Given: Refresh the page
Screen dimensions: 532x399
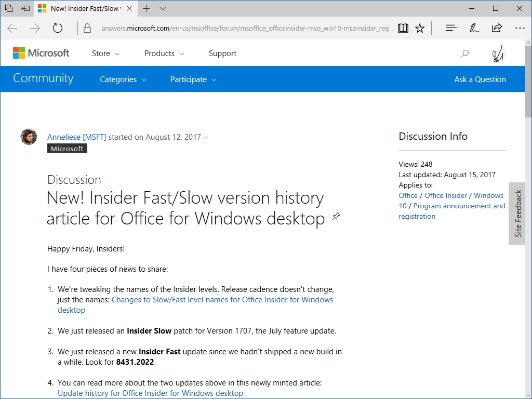Looking at the screenshot, I should pos(58,28).
